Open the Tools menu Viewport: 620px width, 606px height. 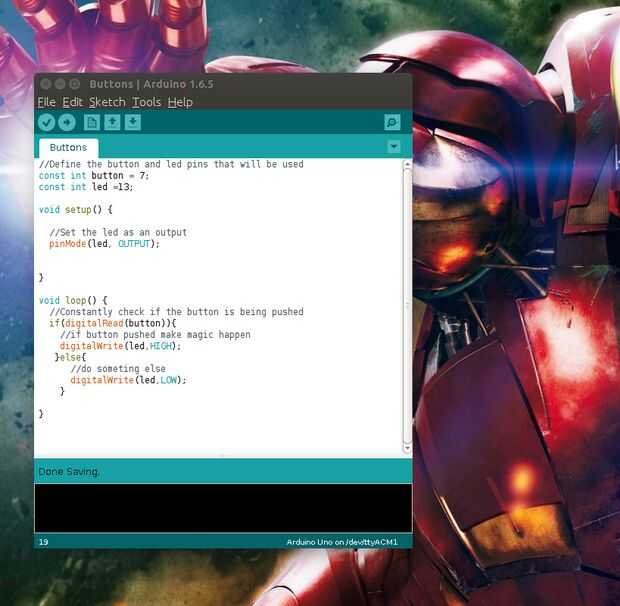tap(146, 102)
